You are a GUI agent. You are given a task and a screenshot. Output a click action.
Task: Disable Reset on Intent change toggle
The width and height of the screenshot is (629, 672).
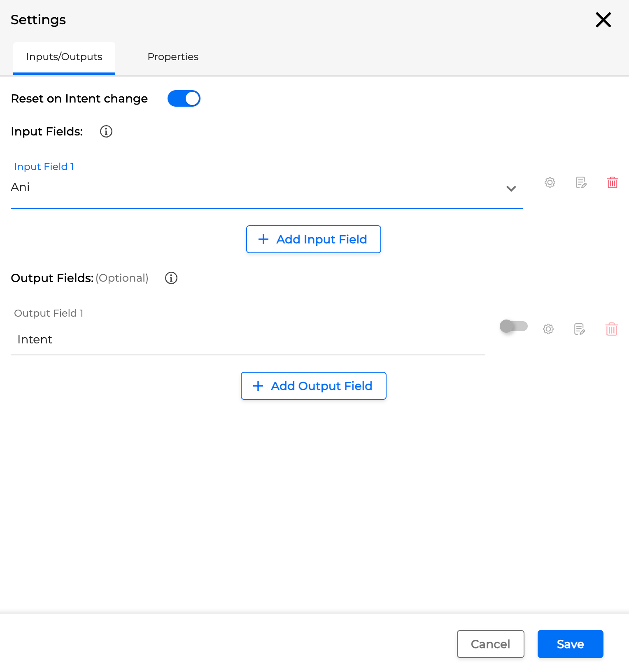click(x=184, y=98)
